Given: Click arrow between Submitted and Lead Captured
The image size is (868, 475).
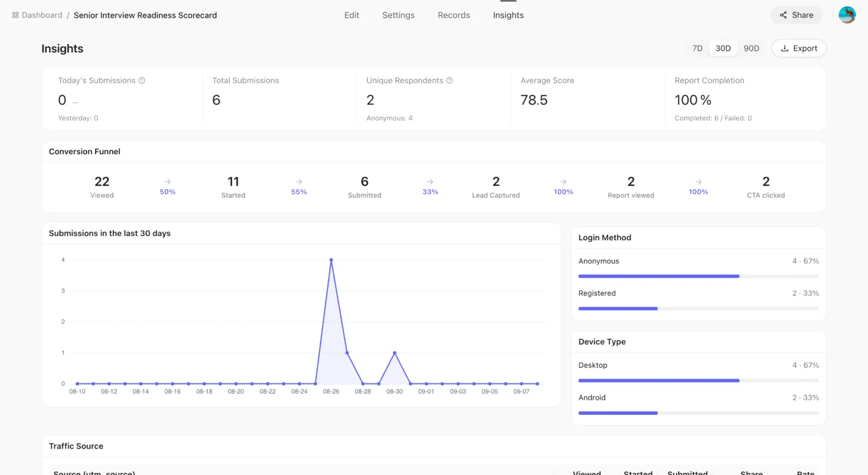Looking at the screenshot, I should (x=430, y=182).
